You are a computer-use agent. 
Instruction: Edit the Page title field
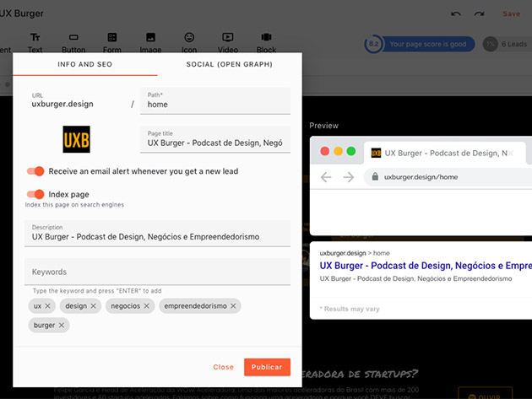click(215, 139)
